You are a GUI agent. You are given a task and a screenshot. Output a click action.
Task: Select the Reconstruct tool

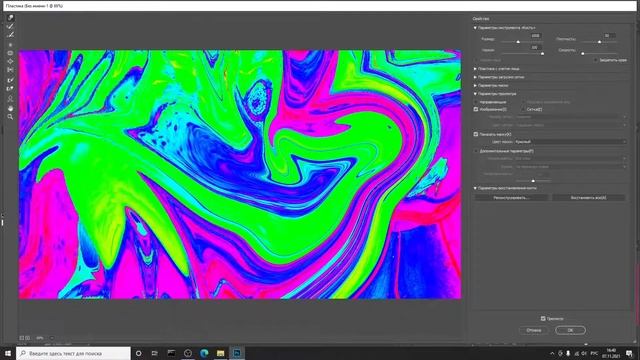[10, 26]
